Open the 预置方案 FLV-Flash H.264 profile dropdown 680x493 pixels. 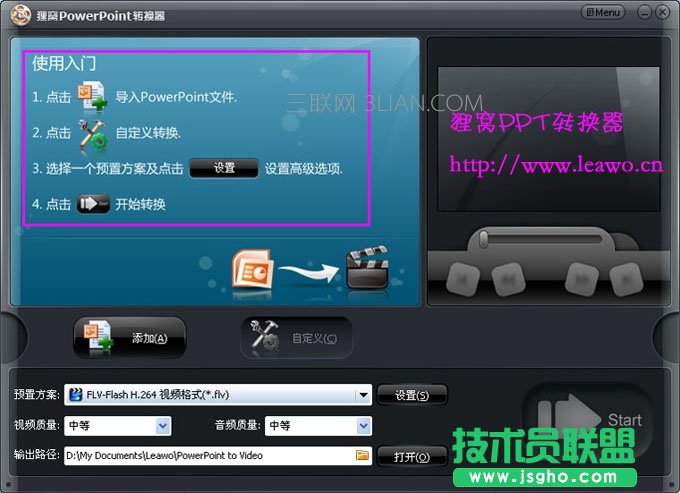pyautogui.click(x=218, y=395)
